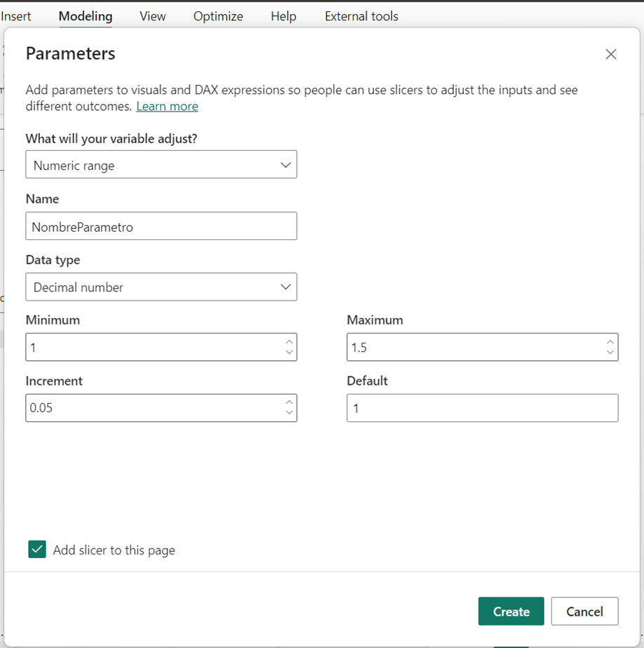Go to the Optimize tab
The height and width of the screenshot is (648, 644).
click(x=218, y=16)
